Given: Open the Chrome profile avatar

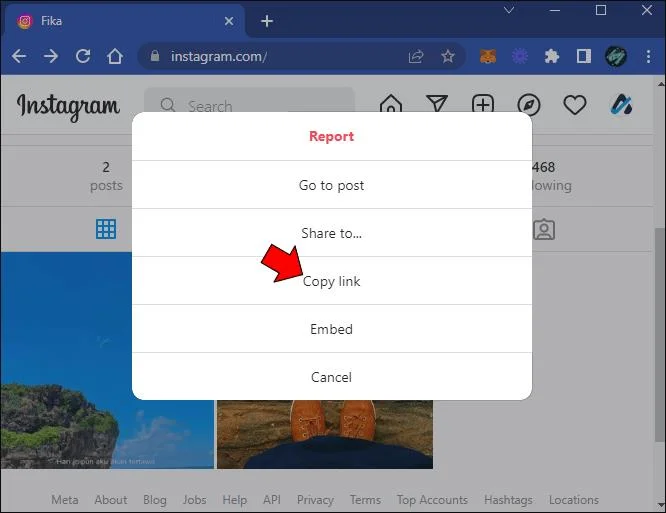Looking at the screenshot, I should tap(616, 56).
